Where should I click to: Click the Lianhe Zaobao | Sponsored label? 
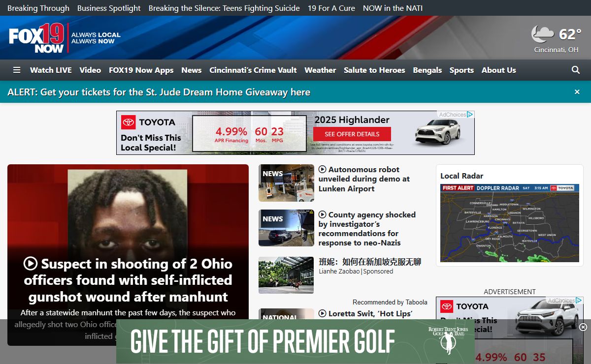pos(356,271)
